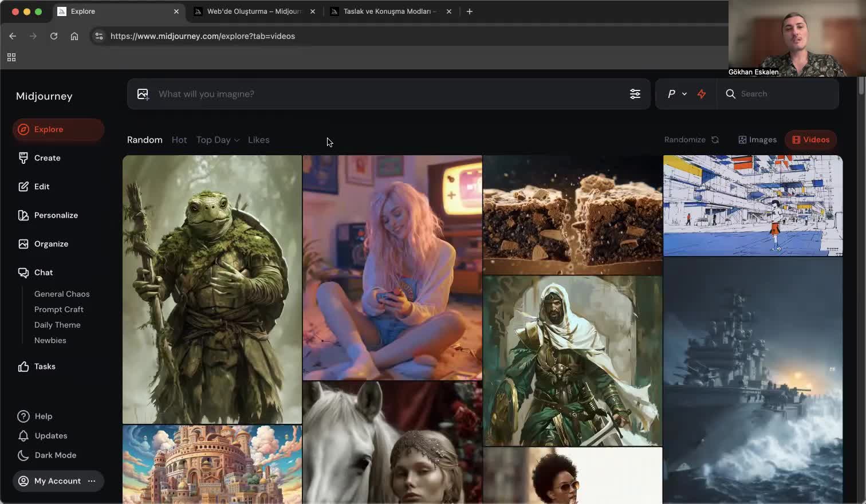Click the 'What will you imagine?' prompt field

click(389, 94)
